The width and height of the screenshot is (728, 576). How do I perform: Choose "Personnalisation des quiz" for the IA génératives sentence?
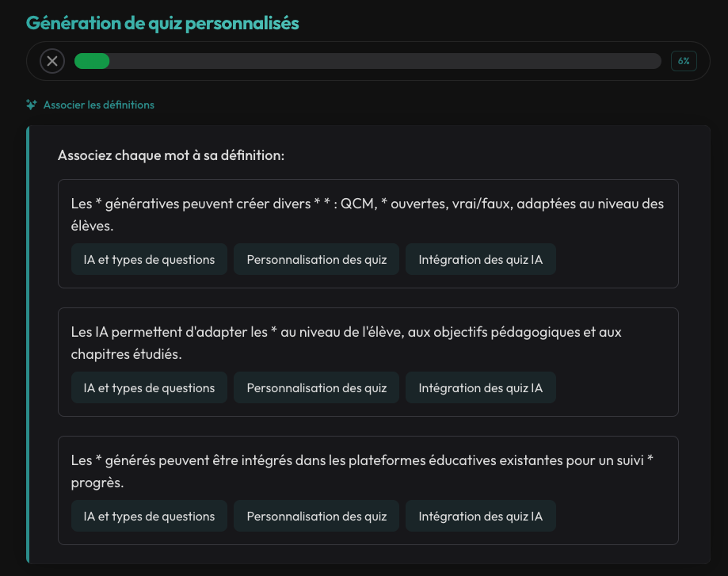click(317, 260)
